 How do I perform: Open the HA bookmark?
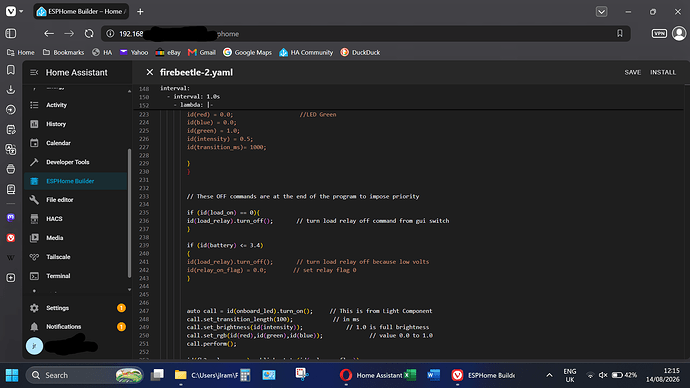coord(102,52)
